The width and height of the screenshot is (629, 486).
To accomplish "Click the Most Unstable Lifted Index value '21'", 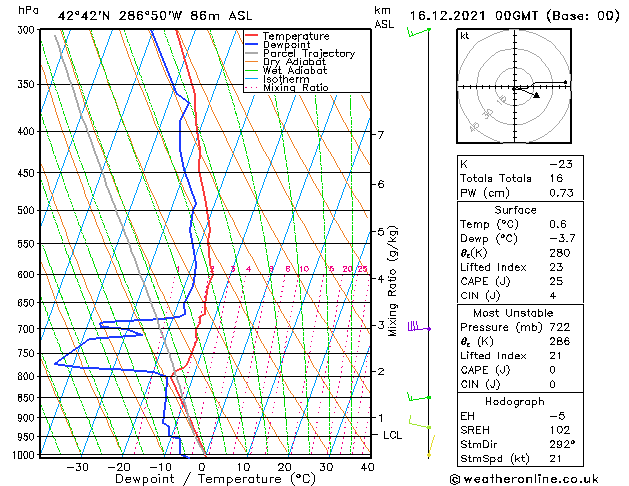I will (556, 356).
